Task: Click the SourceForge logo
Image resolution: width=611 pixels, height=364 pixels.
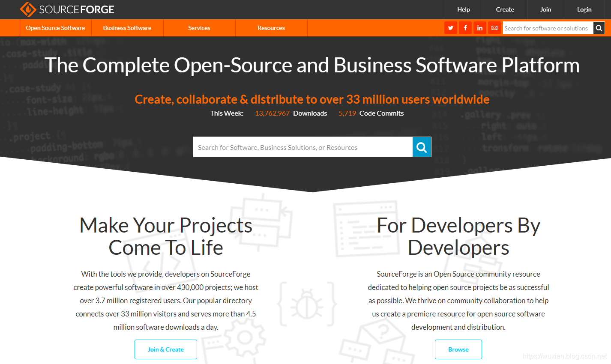Action: click(x=67, y=9)
